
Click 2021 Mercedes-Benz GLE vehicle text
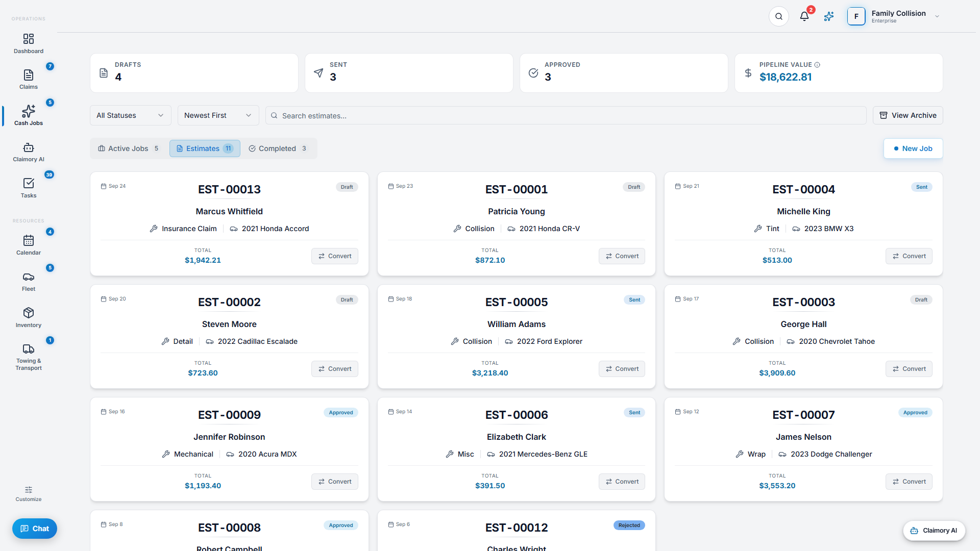(x=543, y=454)
